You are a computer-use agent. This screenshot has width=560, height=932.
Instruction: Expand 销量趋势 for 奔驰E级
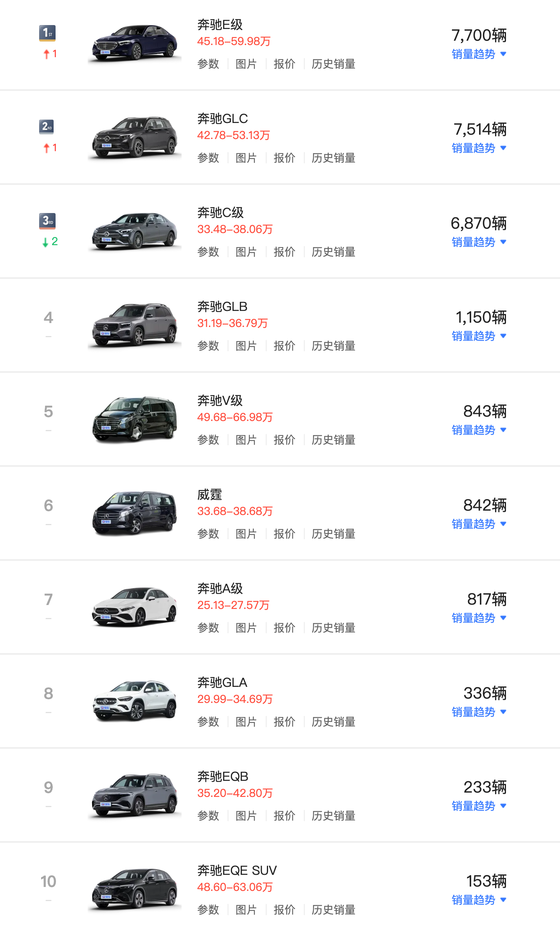[x=479, y=54]
